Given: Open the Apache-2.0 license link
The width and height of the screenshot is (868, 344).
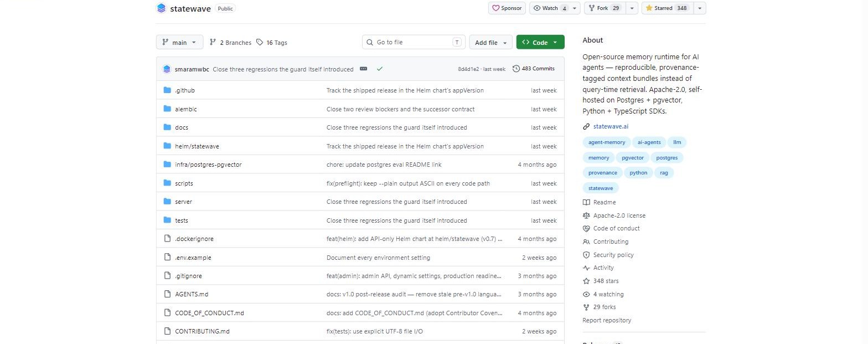Looking at the screenshot, I should pyautogui.click(x=619, y=215).
